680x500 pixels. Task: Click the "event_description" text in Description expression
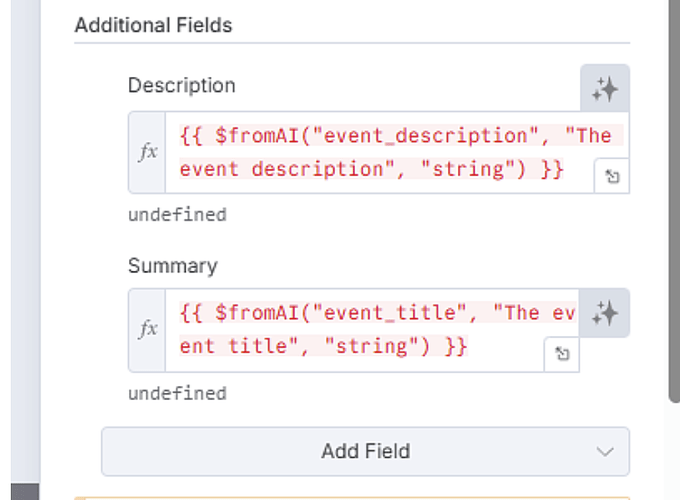424,135
